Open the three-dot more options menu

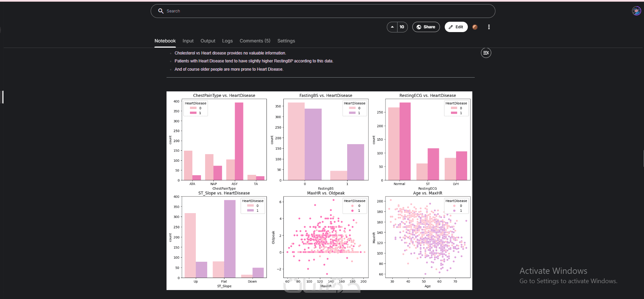coord(489,27)
